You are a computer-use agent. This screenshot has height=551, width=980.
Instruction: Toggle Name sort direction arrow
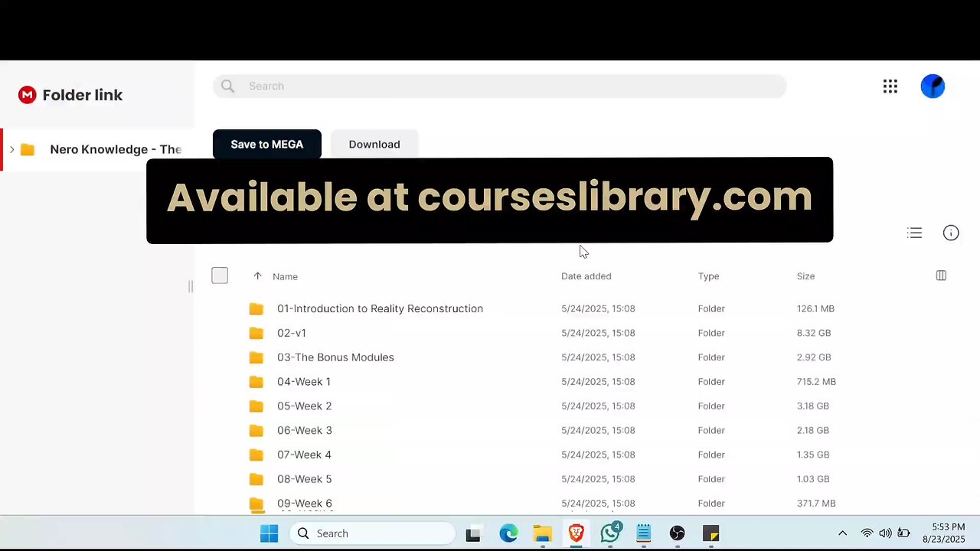(x=257, y=276)
